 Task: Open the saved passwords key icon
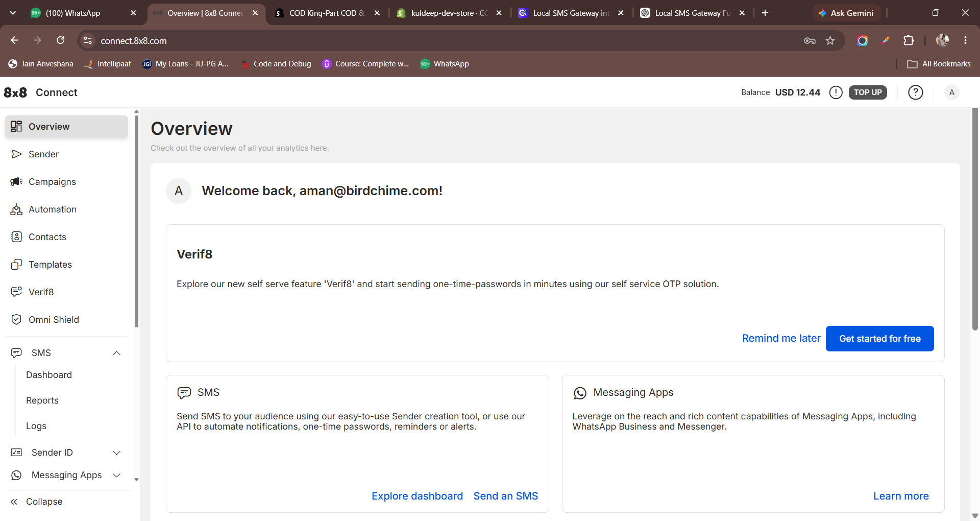click(810, 40)
